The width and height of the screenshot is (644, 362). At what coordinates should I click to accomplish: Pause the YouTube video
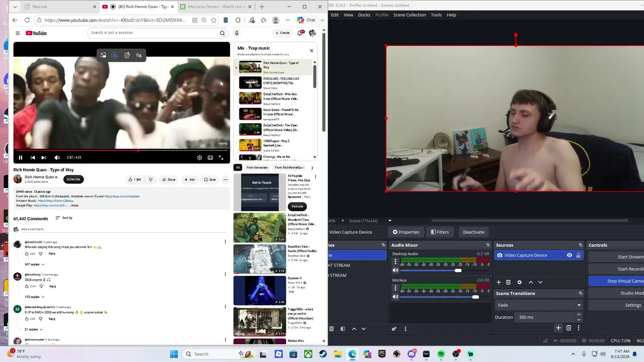21,157
